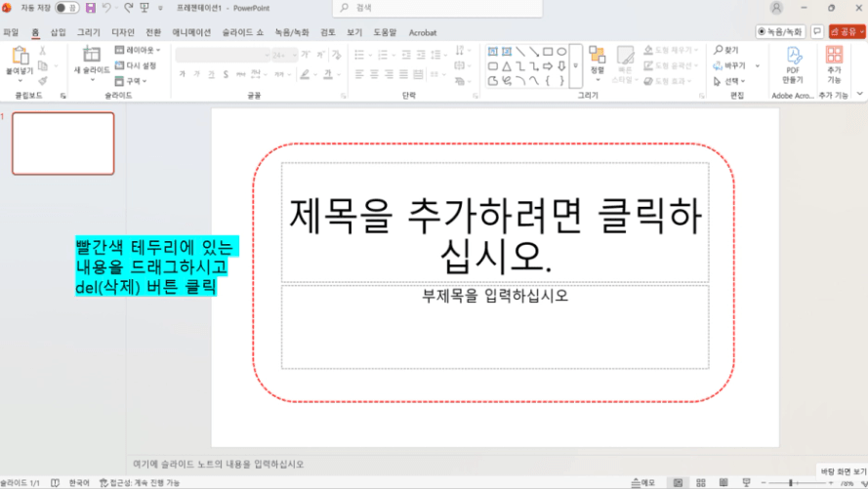Click the 녹음/녹화 (Record) button

tap(780, 32)
